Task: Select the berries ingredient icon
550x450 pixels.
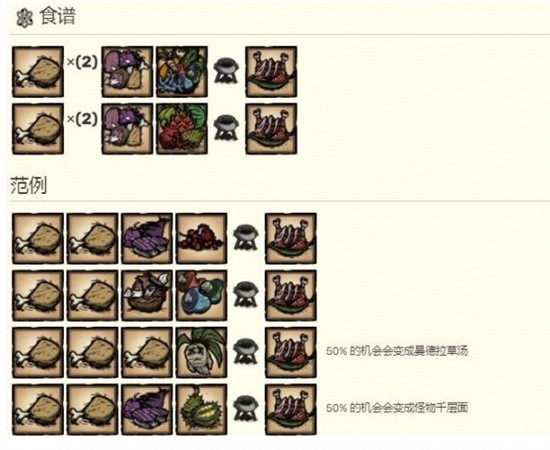Action: (x=201, y=239)
